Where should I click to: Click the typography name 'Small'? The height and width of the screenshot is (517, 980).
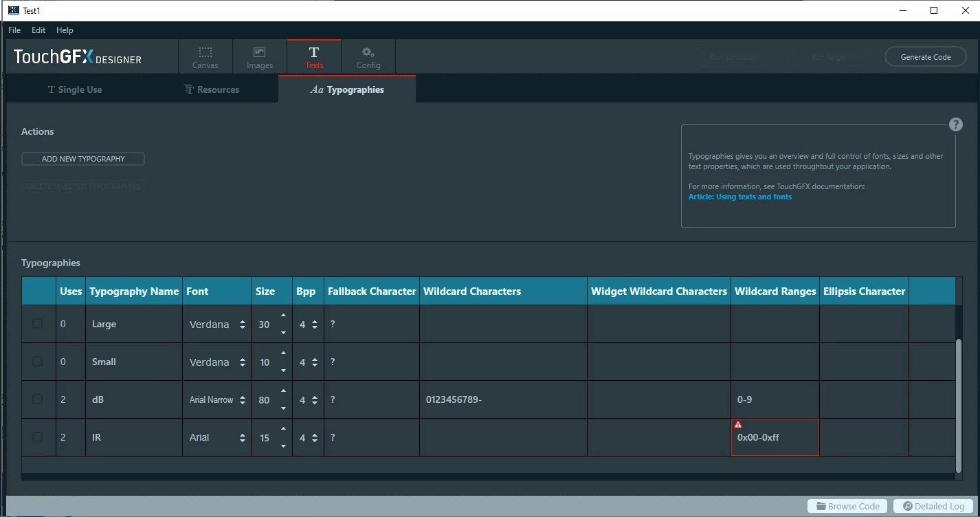click(104, 362)
